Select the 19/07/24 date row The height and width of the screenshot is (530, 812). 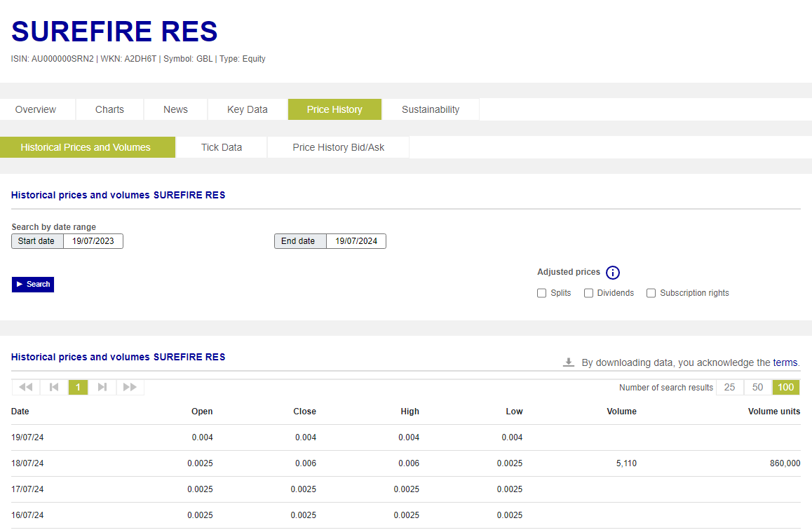pyautogui.click(x=406, y=437)
